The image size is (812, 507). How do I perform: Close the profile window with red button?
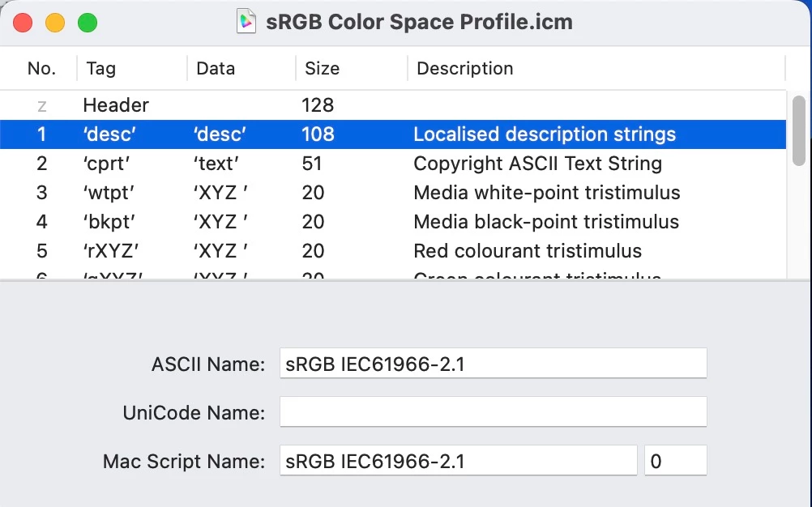click(x=23, y=23)
